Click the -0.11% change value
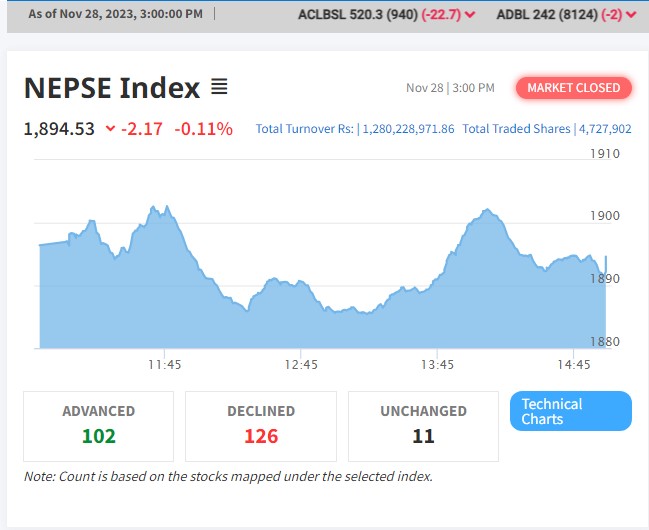 204,129
